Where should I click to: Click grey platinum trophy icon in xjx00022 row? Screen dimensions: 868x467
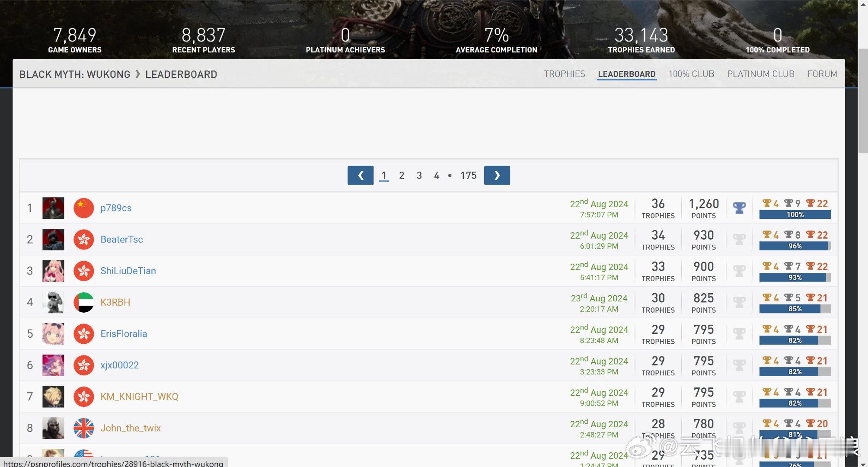[739, 365]
